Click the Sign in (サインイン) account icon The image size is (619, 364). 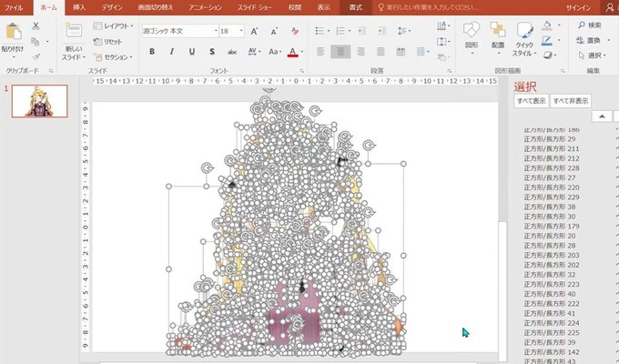point(610,7)
